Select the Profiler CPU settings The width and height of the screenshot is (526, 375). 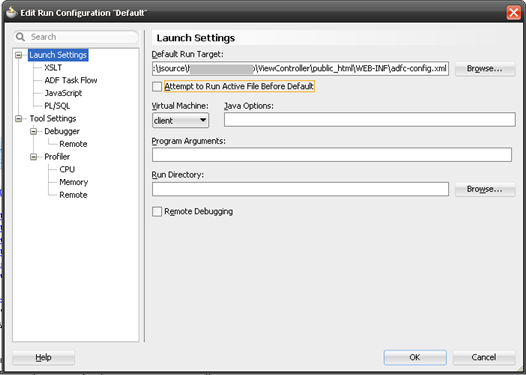[x=67, y=169]
